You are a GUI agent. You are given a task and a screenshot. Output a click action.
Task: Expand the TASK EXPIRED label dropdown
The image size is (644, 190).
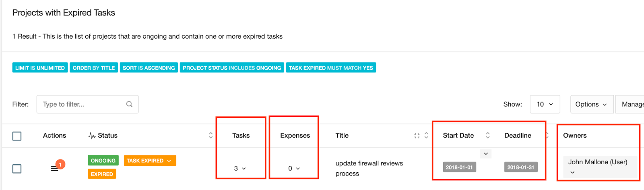[x=150, y=161]
